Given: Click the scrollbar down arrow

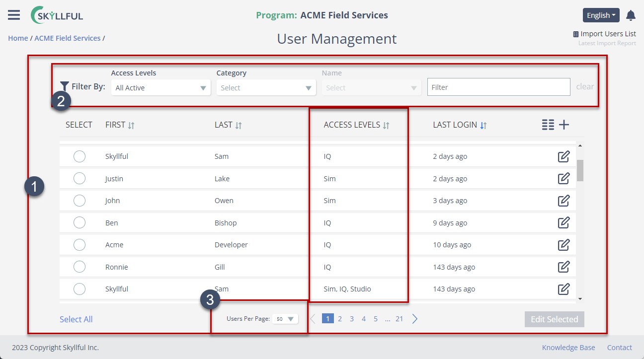Looking at the screenshot, I should tap(580, 299).
